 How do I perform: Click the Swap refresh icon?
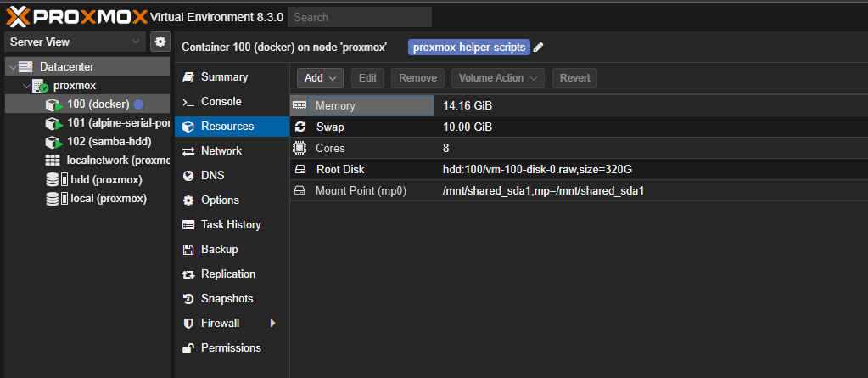tap(300, 127)
